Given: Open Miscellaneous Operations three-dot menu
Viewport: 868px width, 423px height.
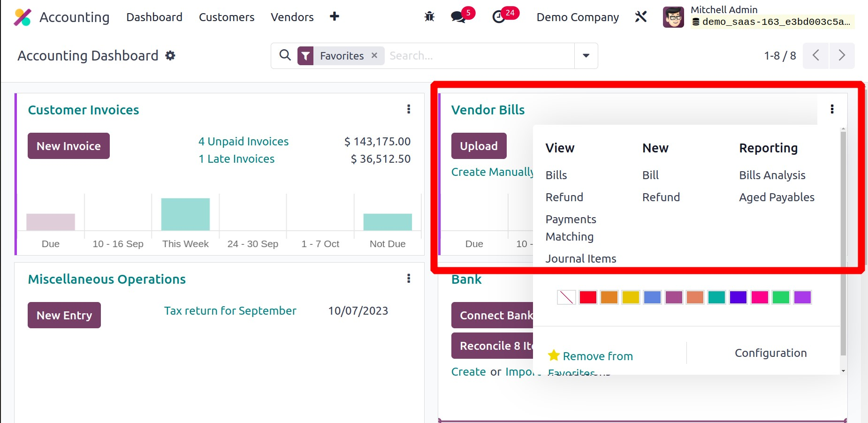Looking at the screenshot, I should tap(409, 279).
